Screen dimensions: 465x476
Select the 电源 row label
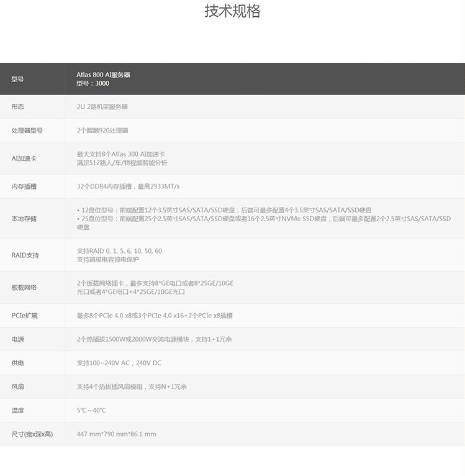pyautogui.click(x=17, y=339)
